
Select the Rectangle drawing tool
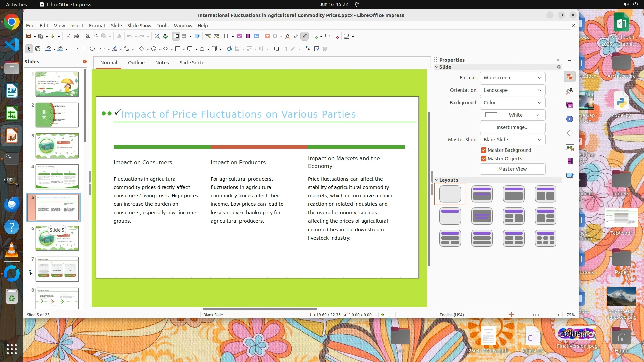[84, 49]
